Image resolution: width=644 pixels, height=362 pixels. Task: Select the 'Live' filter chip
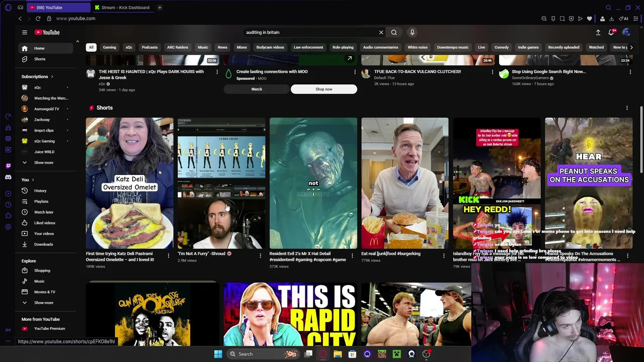481,47
